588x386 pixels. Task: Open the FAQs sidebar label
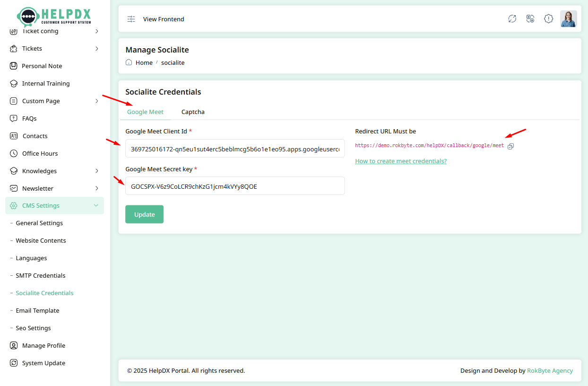tap(29, 118)
